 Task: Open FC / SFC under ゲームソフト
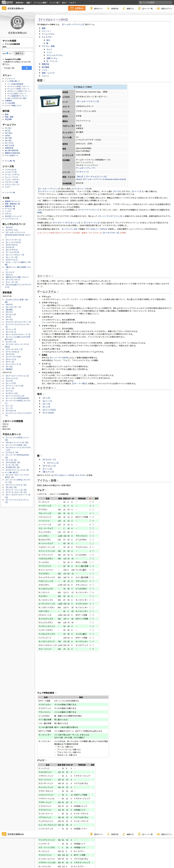point(8,128)
